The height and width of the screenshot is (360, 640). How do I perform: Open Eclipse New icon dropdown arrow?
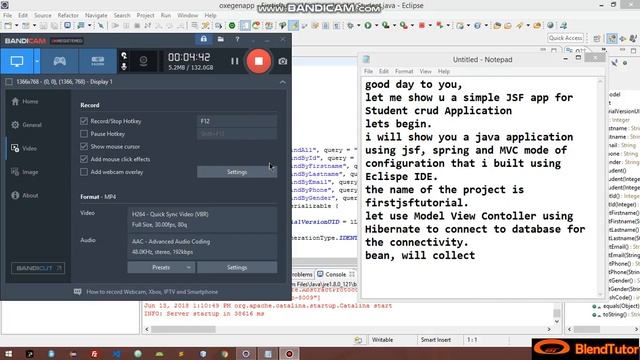pyautogui.click(x=16, y=26)
